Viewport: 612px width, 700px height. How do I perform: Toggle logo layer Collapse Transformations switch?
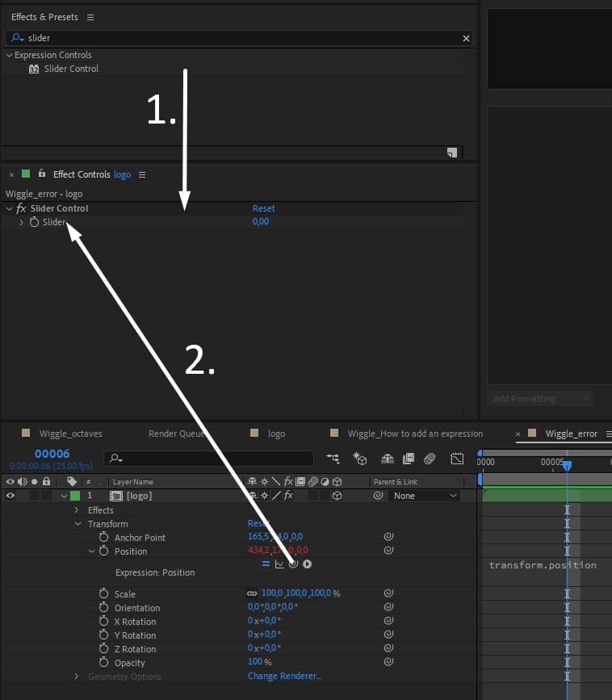pos(265,496)
